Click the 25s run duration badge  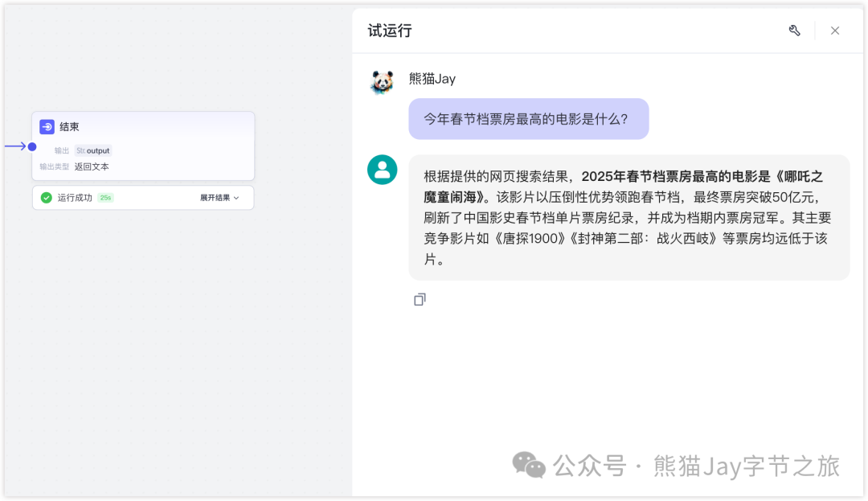tap(105, 198)
